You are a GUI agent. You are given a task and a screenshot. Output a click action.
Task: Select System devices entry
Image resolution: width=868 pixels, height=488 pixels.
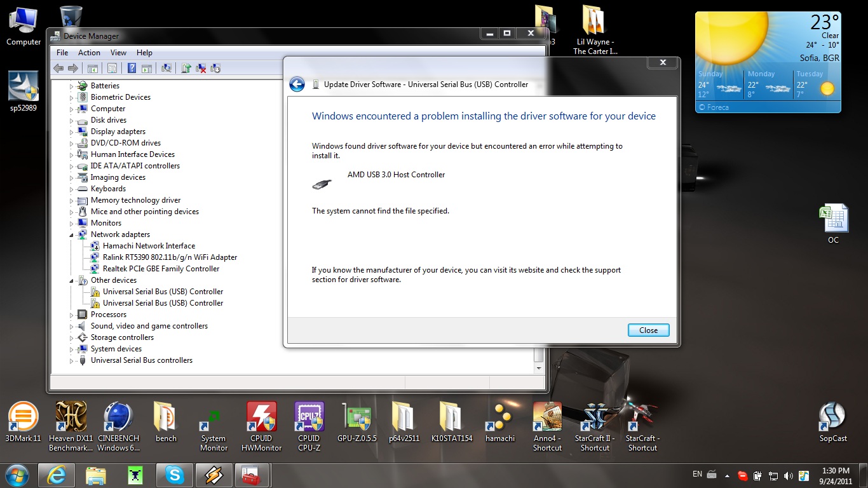116,349
